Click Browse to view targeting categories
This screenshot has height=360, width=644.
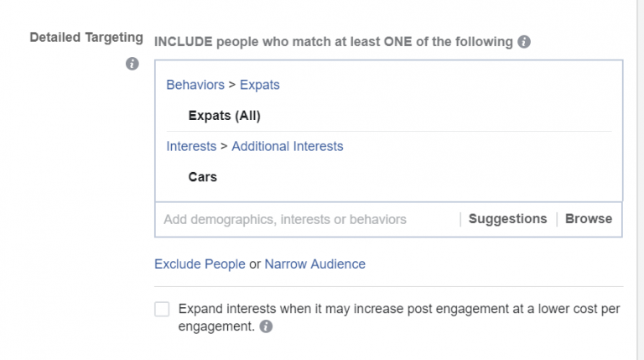589,219
